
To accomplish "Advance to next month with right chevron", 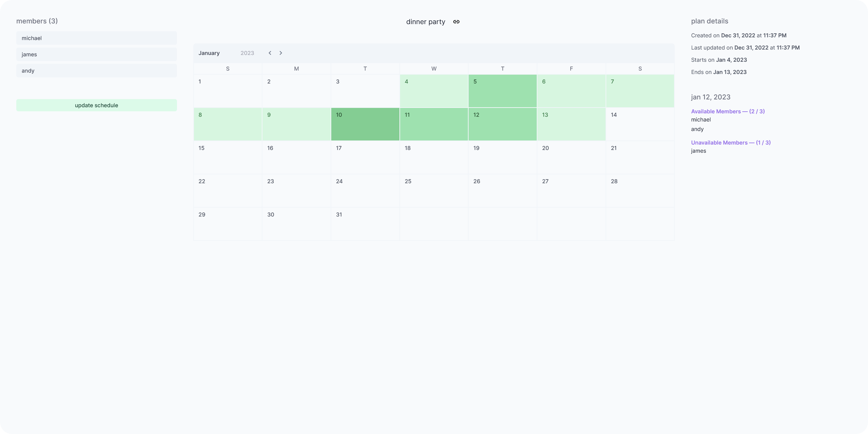I will point(281,53).
